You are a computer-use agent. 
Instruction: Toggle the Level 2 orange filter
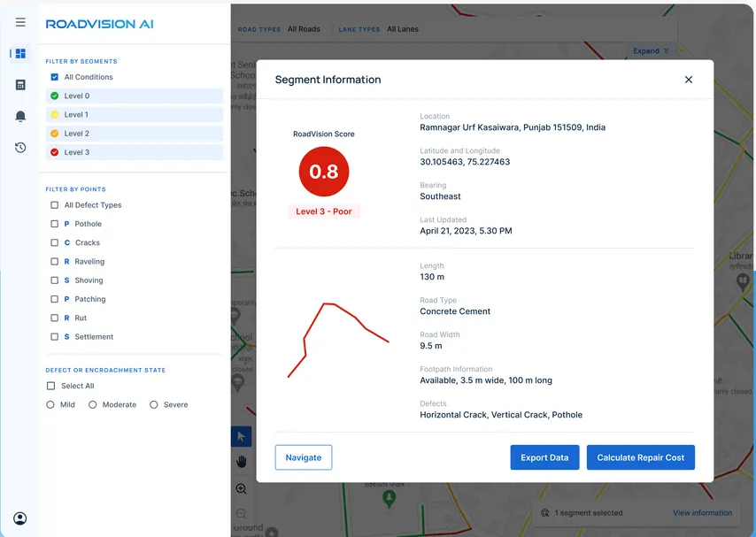coord(135,134)
